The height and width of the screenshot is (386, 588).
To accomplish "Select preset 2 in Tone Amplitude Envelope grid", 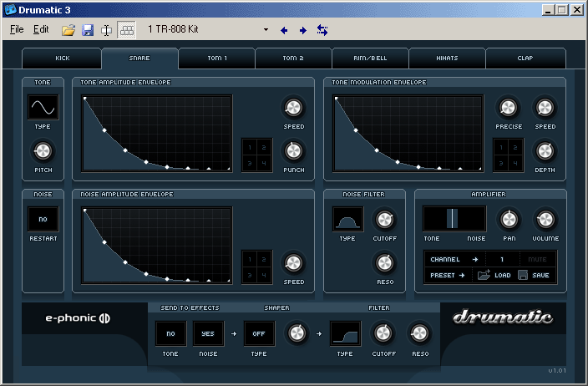I will tap(264, 147).
